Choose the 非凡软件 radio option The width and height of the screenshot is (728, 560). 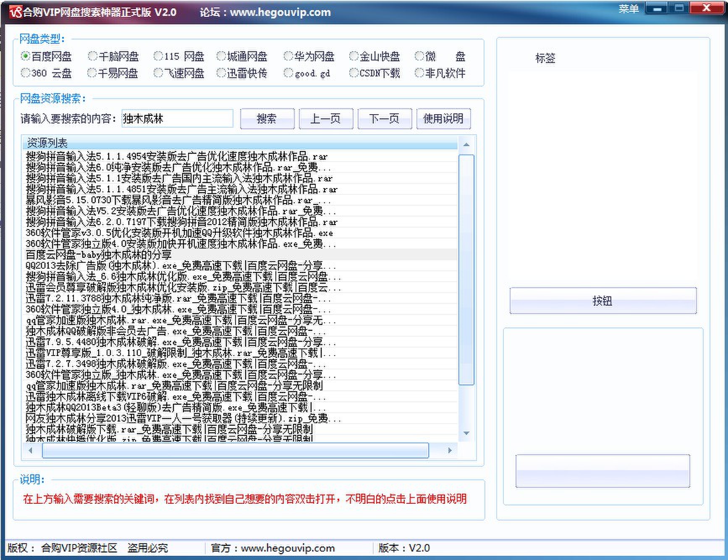pos(440,73)
